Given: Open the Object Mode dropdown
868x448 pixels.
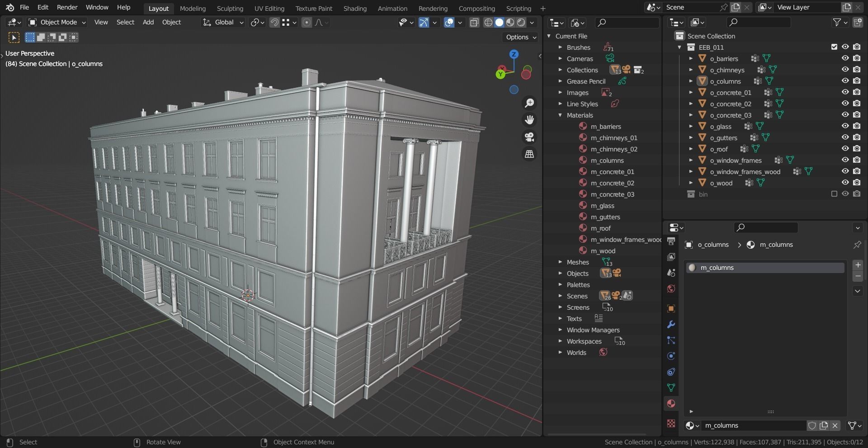Looking at the screenshot, I should click(57, 22).
